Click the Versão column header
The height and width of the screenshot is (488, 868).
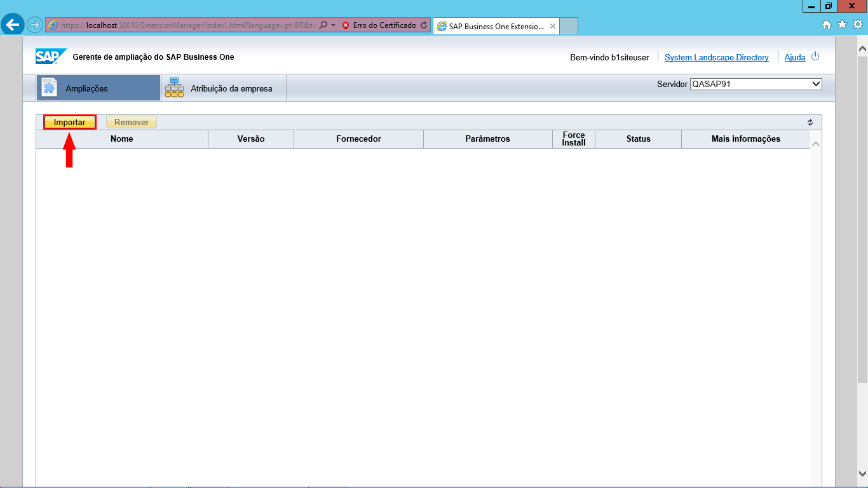[251, 139]
